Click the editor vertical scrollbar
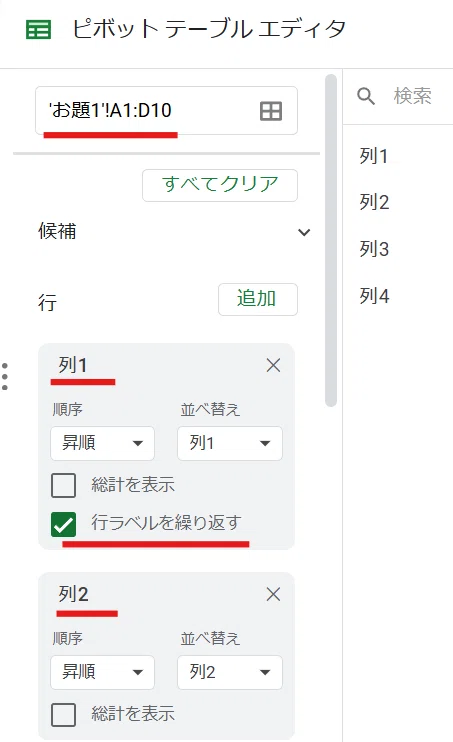Viewport: 453px width, 742px height. (331, 240)
